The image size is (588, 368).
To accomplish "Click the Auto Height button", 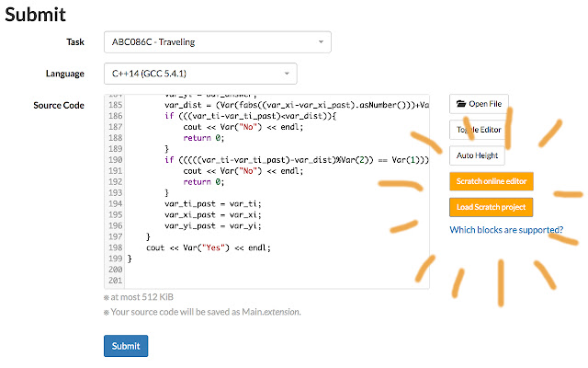I will [x=479, y=155].
